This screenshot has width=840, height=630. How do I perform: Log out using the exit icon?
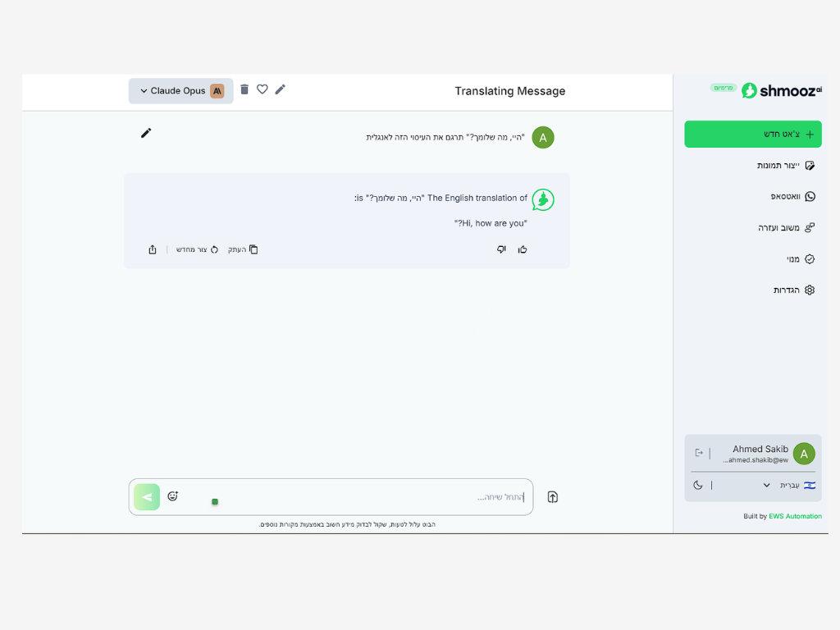point(699,453)
